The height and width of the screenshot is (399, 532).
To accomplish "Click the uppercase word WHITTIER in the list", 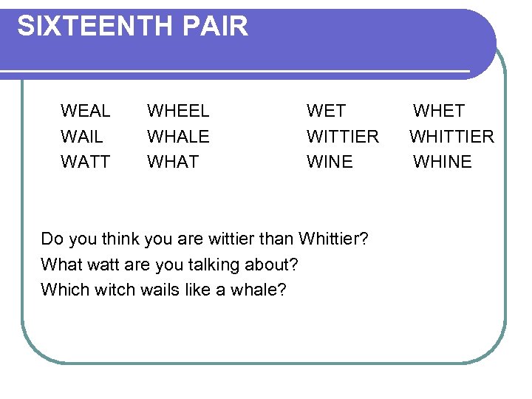I will click(x=451, y=137).
